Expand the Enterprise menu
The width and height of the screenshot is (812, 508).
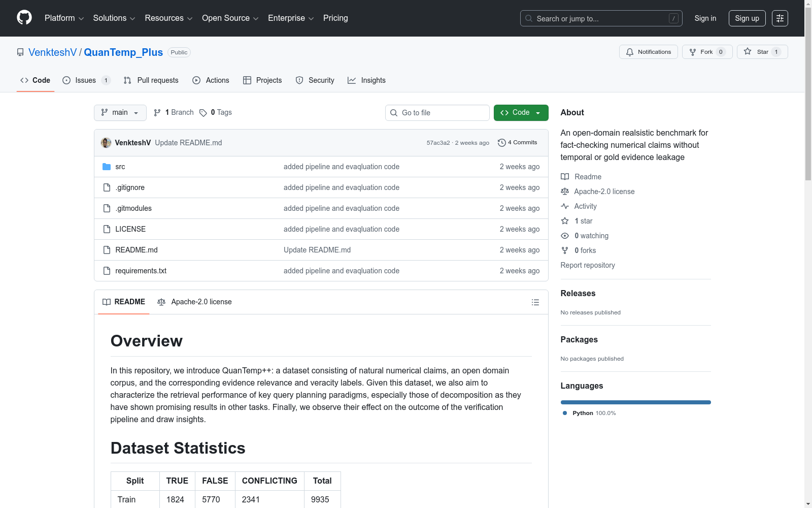pos(291,18)
